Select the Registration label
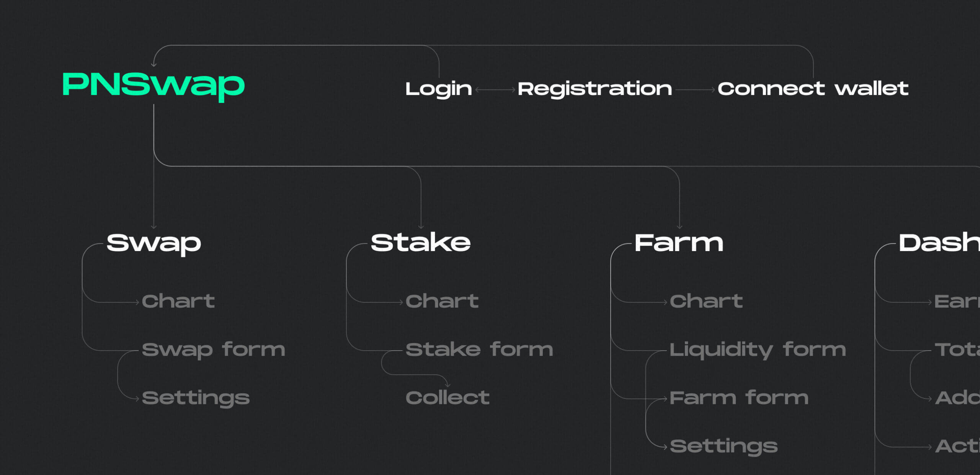 click(x=595, y=89)
